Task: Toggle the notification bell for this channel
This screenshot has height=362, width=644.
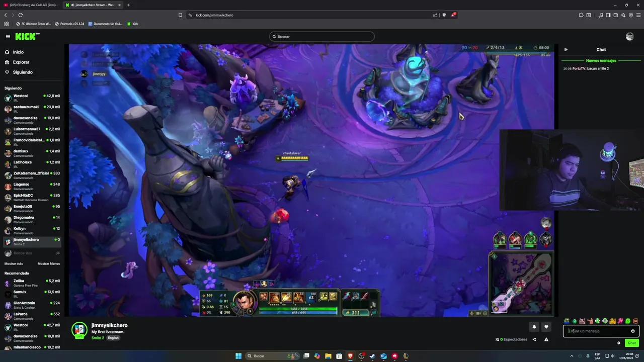Action: (x=534, y=327)
